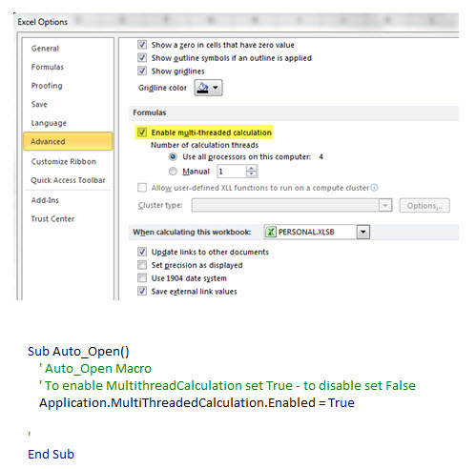This screenshot has height=469, width=476.
Task: Toggle Show a zero in cells checkbox
Action: coord(142,45)
